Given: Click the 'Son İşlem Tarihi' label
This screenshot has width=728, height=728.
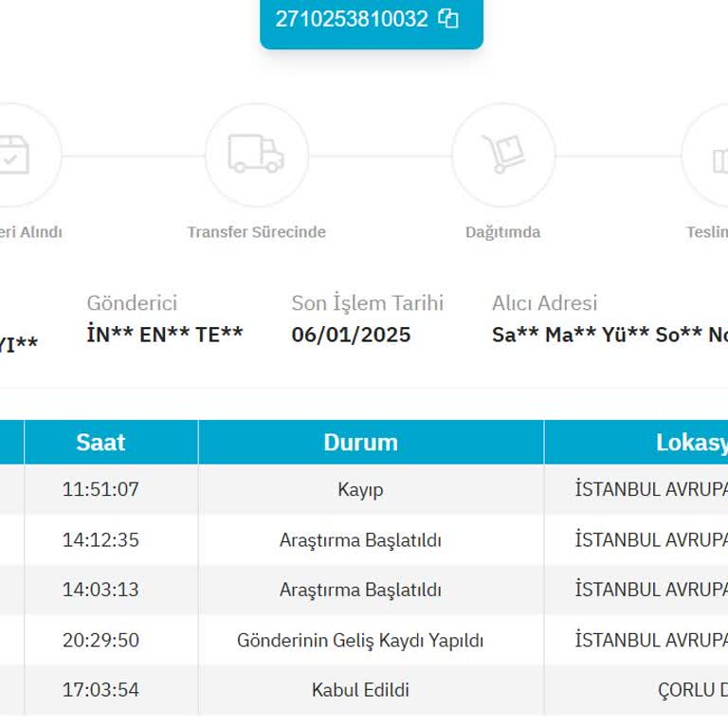Looking at the screenshot, I should coord(367,303).
